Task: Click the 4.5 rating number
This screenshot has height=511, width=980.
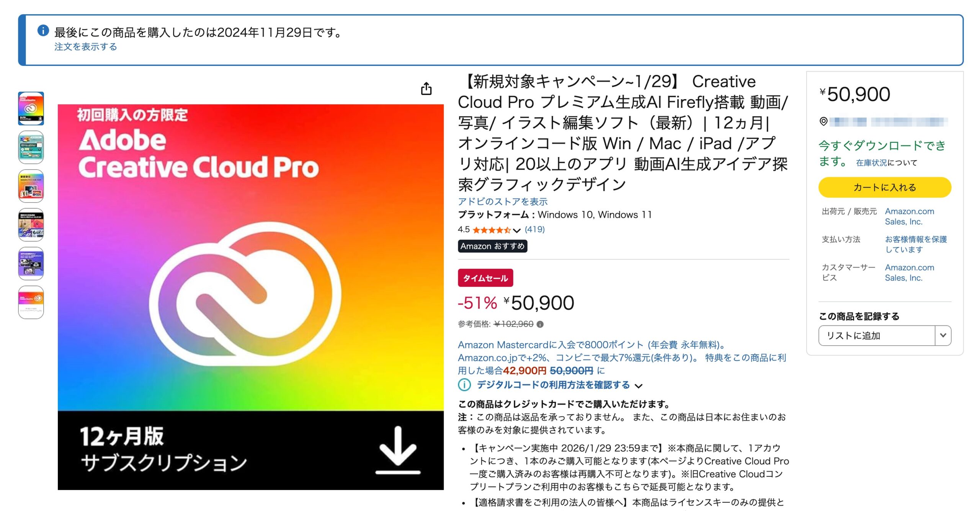Action: coord(464,229)
